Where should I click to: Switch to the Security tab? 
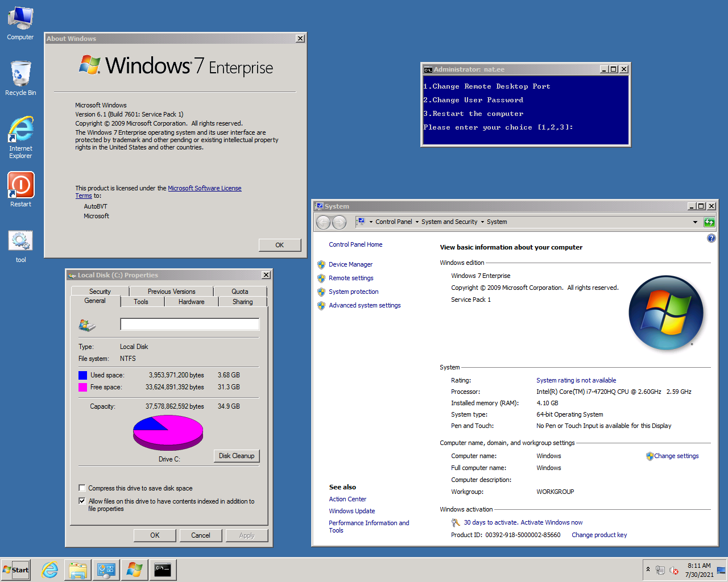(100, 292)
